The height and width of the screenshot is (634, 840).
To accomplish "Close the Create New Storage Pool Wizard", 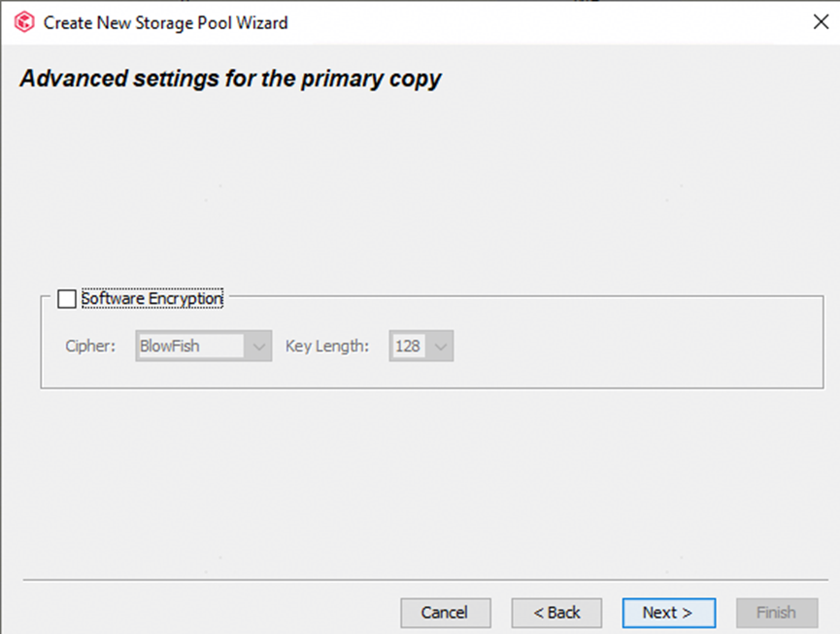I will click(820, 22).
